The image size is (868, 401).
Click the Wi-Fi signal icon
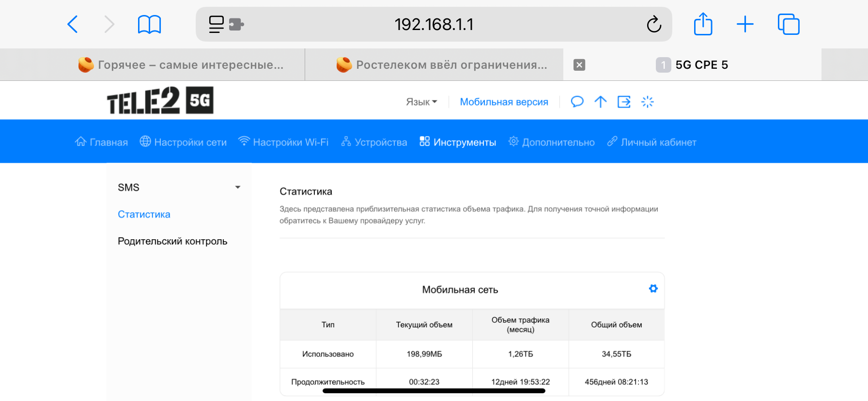point(244,141)
